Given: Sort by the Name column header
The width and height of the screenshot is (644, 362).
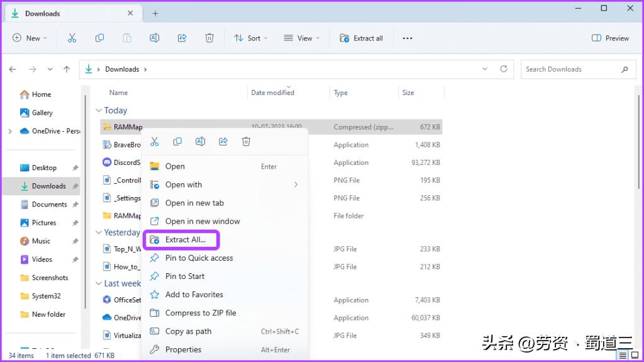Looking at the screenshot, I should point(118,93).
